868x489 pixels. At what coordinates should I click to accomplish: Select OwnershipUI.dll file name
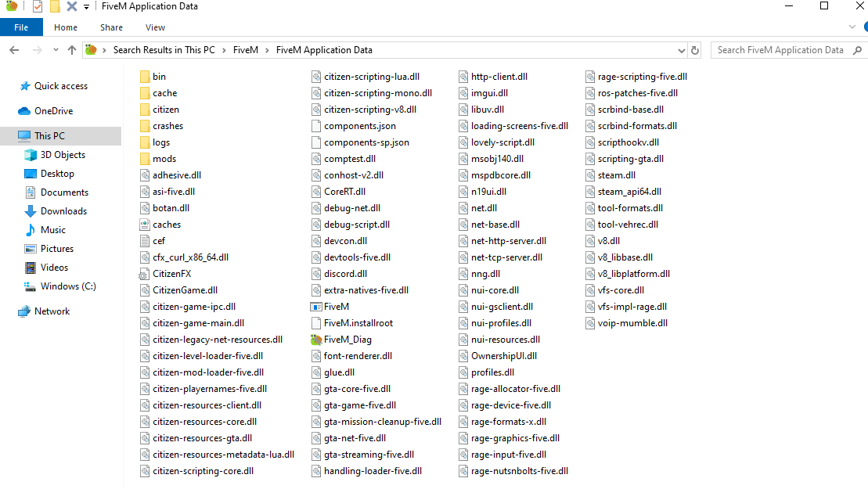point(504,356)
